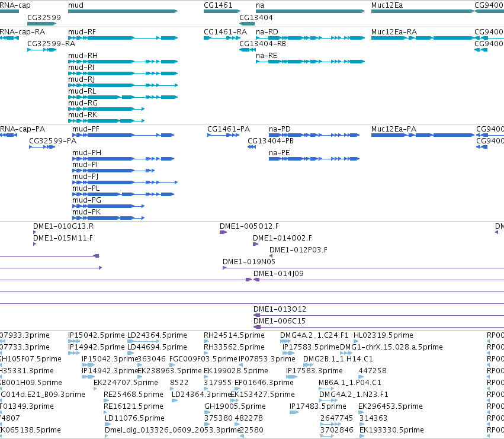Viewport: 504px width, 439px height.
Task: Select protein mud-PI label
Action: coord(85,165)
